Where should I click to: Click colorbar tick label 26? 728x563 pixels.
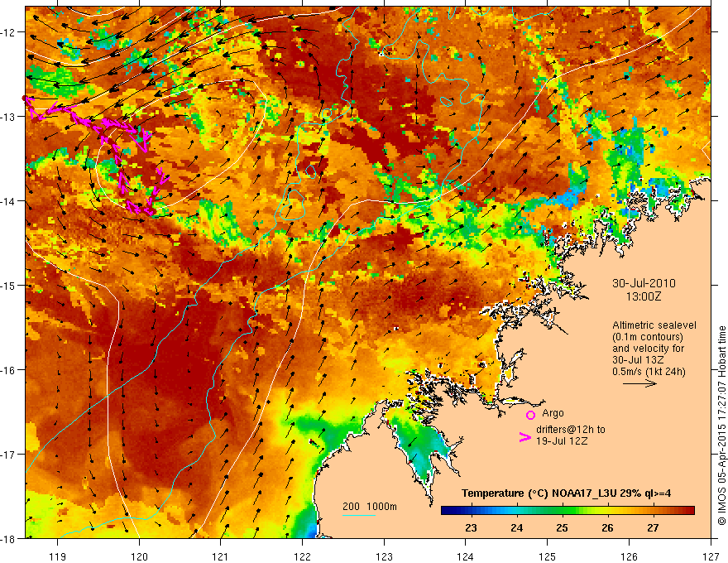608,527
